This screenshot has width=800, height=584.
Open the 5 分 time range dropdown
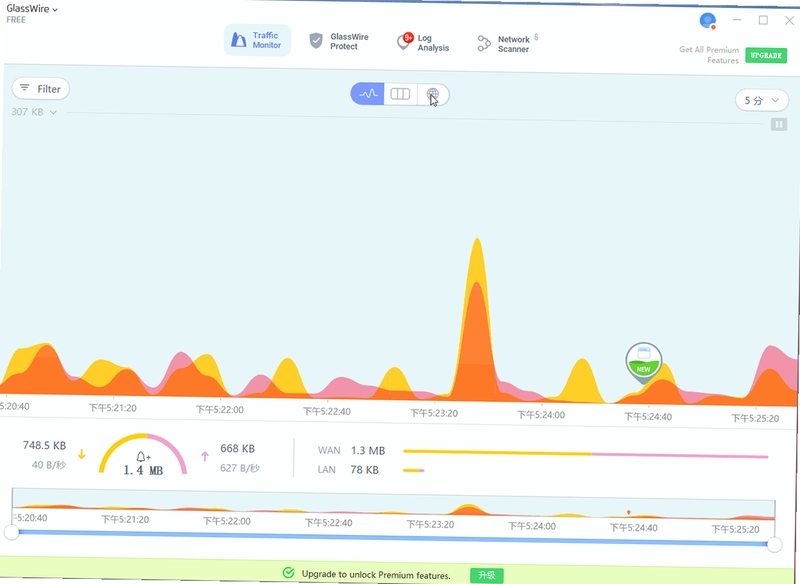[x=761, y=100]
